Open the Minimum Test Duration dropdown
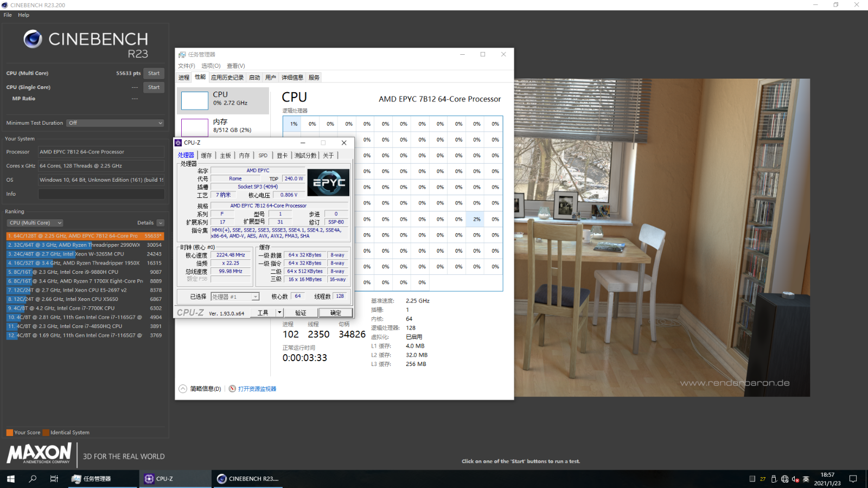Viewport: 868px width, 488px height. coord(115,123)
